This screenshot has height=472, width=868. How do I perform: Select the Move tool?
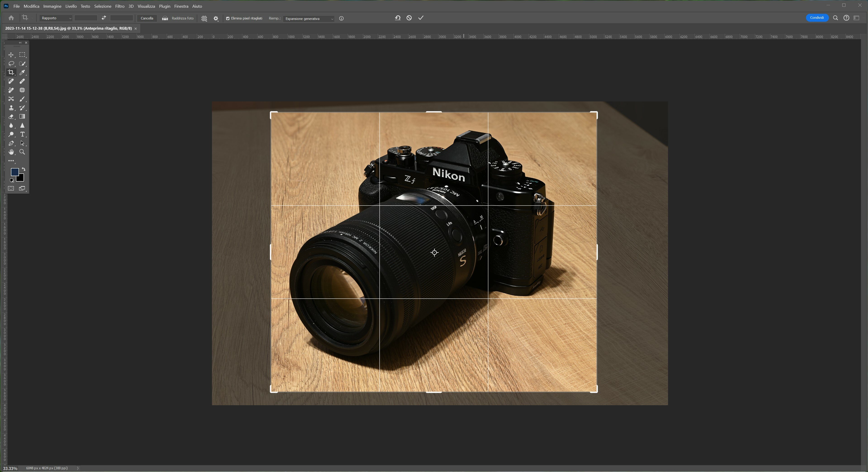(11, 55)
